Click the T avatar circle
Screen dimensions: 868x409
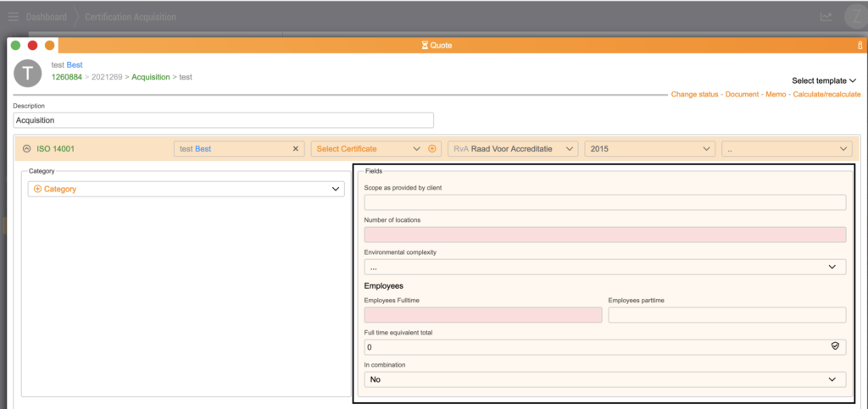coord(30,74)
